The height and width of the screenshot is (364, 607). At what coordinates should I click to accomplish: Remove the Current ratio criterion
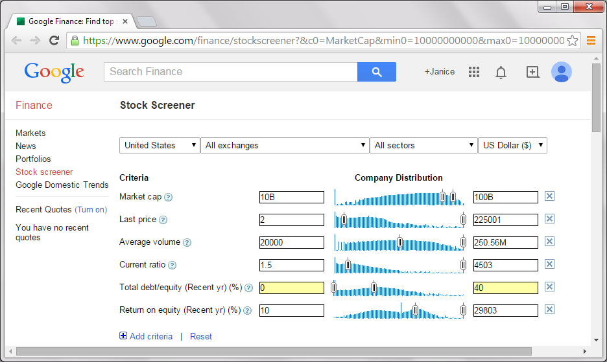549,264
